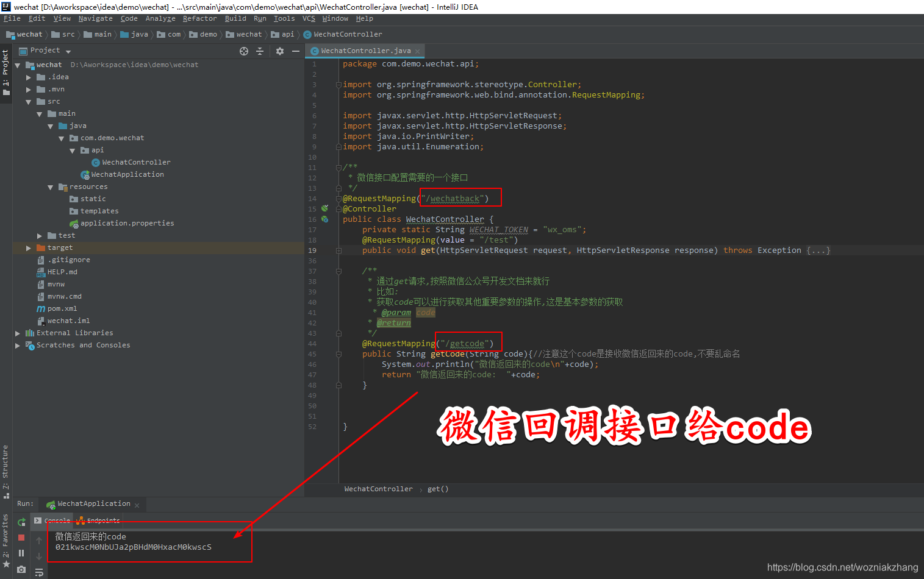
Task: Click the Locate/Select Opened File target icon
Action: pyautogui.click(x=244, y=51)
